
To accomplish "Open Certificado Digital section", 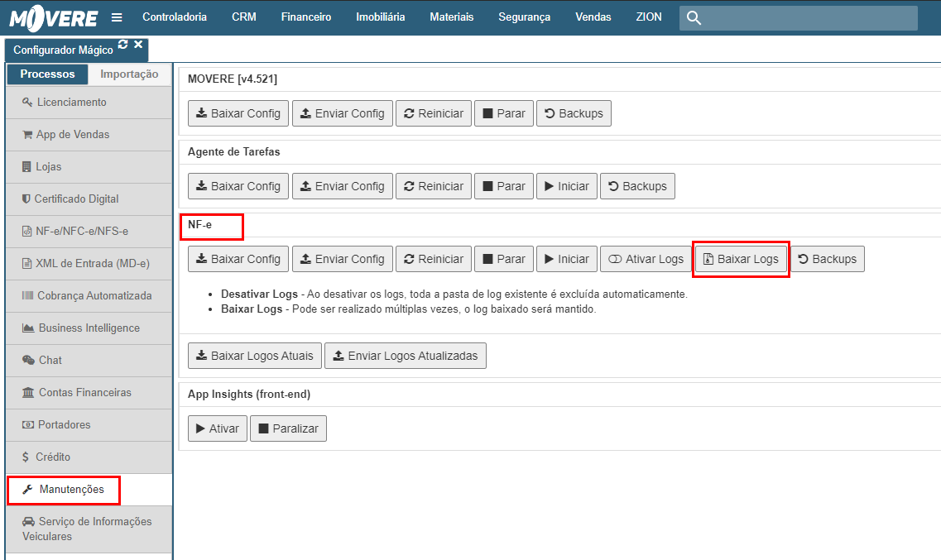I will [89, 199].
